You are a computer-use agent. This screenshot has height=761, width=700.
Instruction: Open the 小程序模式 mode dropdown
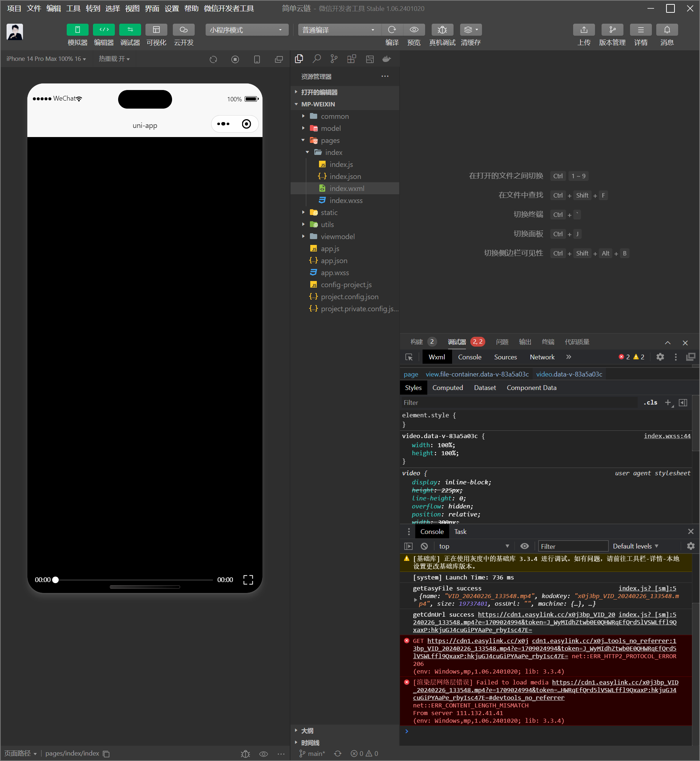(246, 30)
